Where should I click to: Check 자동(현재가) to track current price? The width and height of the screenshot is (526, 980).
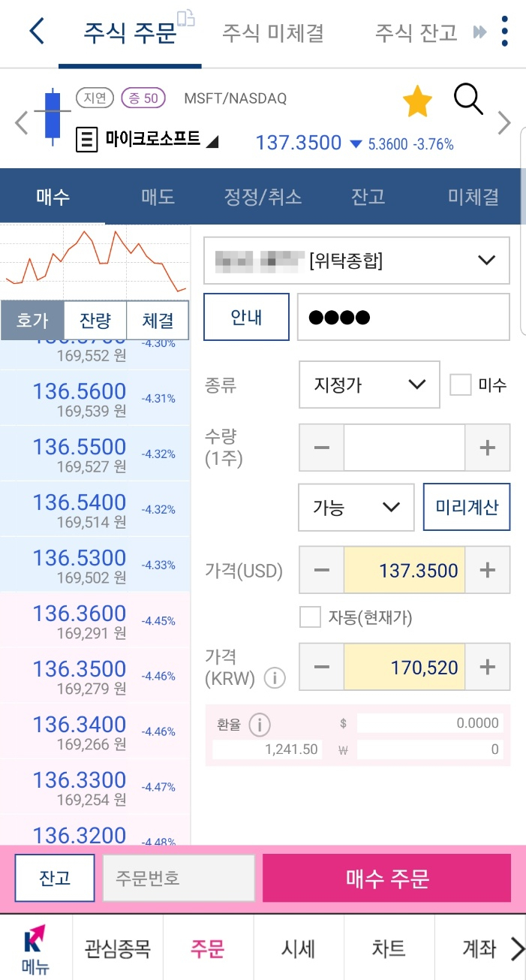310,616
